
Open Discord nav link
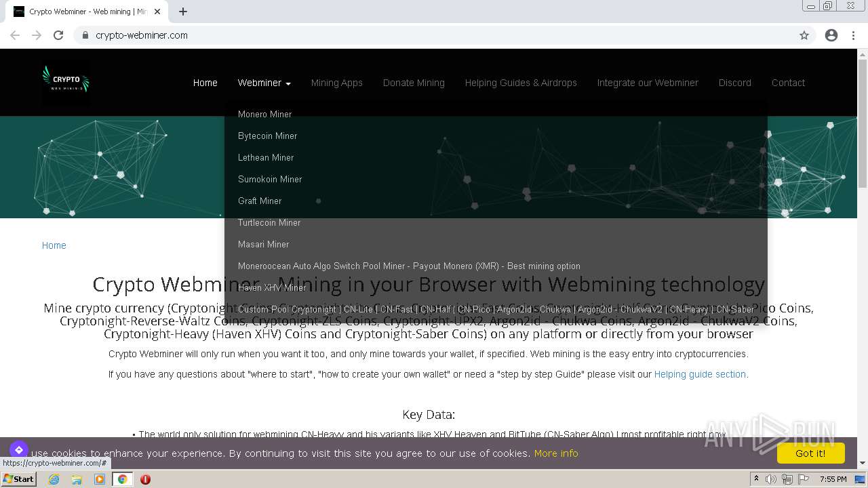[x=735, y=83]
